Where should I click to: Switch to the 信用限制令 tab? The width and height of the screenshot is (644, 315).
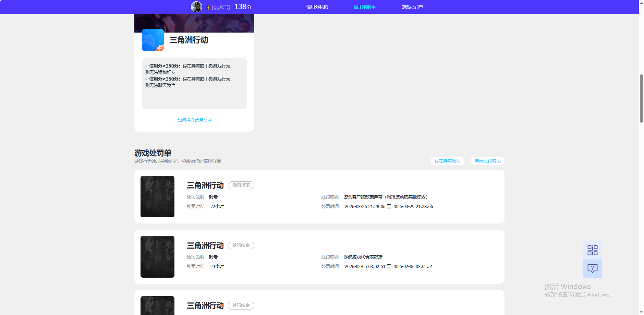[365, 7]
